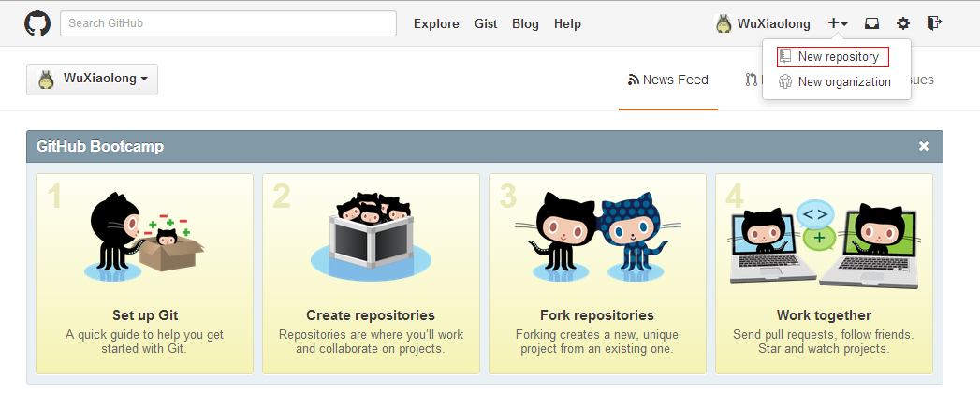Dismiss the GitHub Bootcamp panel
The height and width of the screenshot is (394, 980).
[924, 146]
